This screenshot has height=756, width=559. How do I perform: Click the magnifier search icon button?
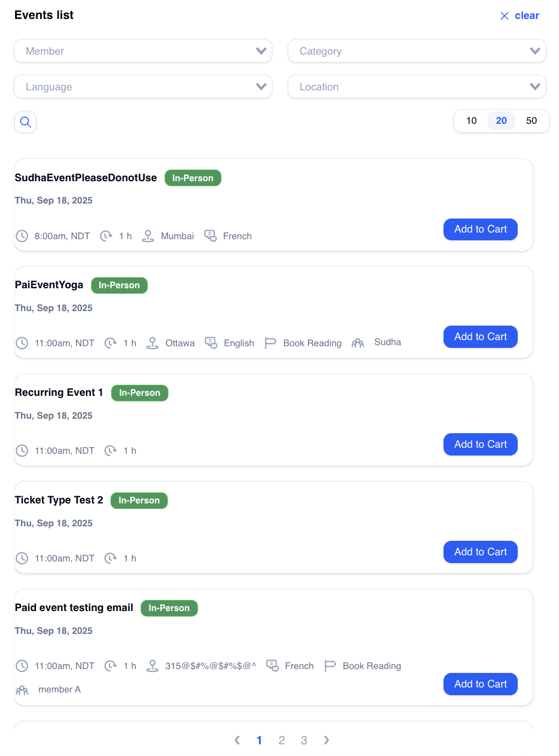coord(25,122)
